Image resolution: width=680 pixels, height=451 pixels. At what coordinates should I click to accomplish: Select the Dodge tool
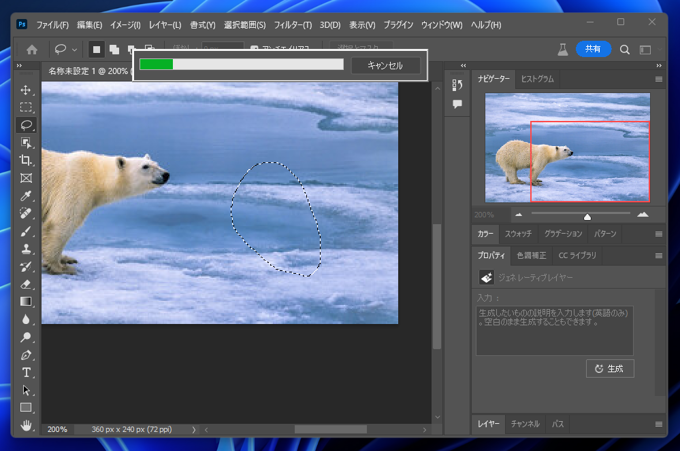(26, 337)
